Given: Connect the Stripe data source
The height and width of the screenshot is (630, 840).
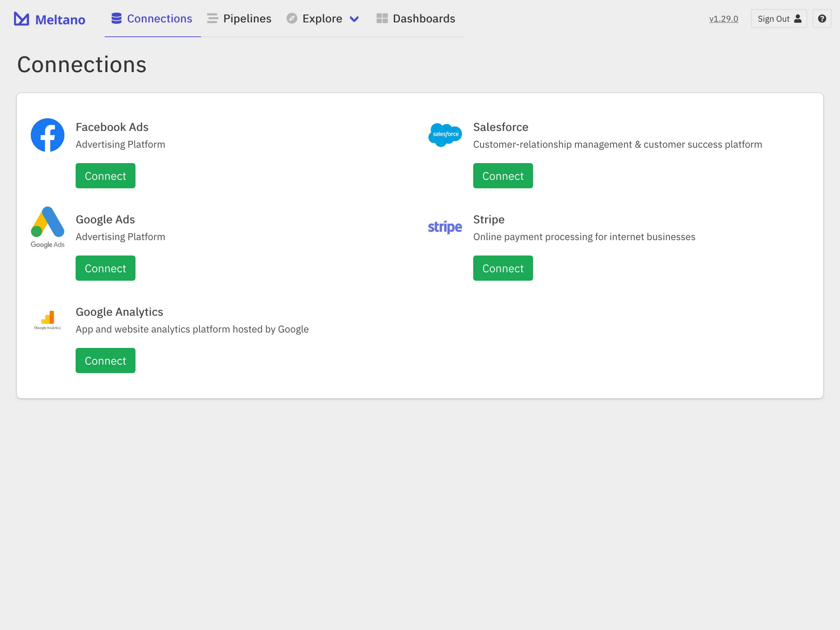Looking at the screenshot, I should (502, 268).
